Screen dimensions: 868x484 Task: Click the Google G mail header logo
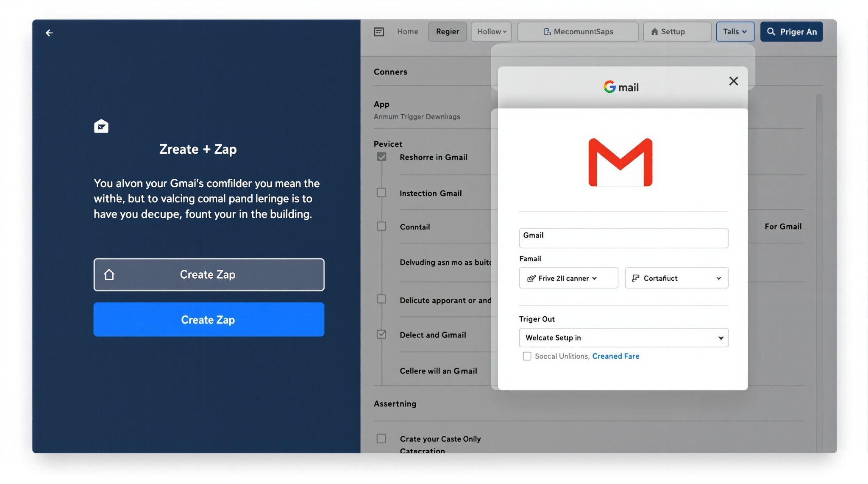621,87
